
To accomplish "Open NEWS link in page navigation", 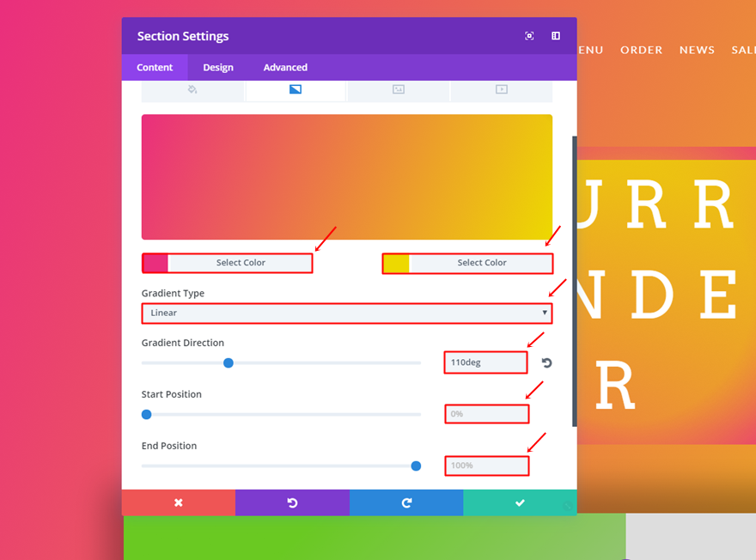I will click(x=697, y=50).
